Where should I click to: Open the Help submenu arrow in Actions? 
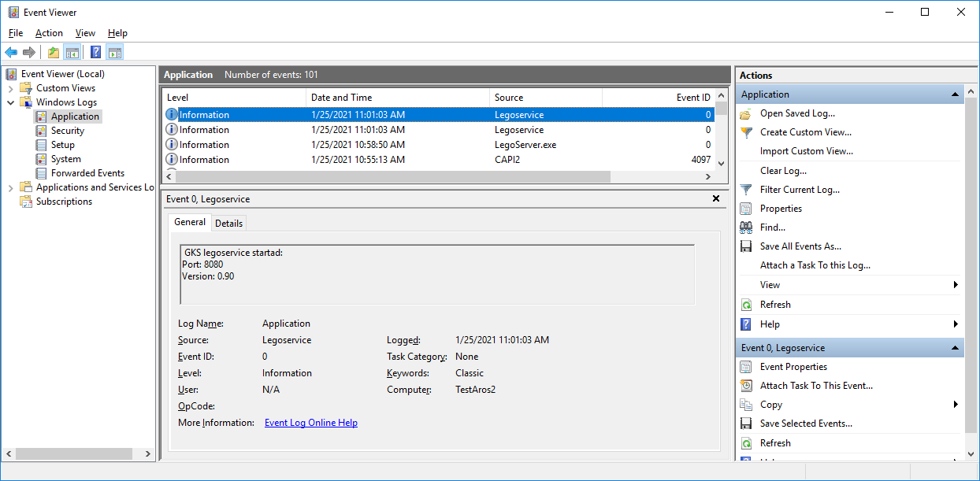point(956,324)
